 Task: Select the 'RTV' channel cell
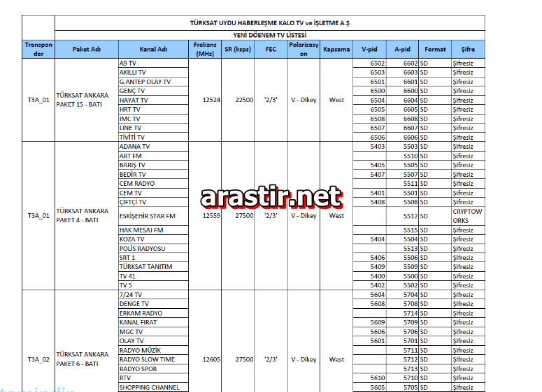pos(153,378)
